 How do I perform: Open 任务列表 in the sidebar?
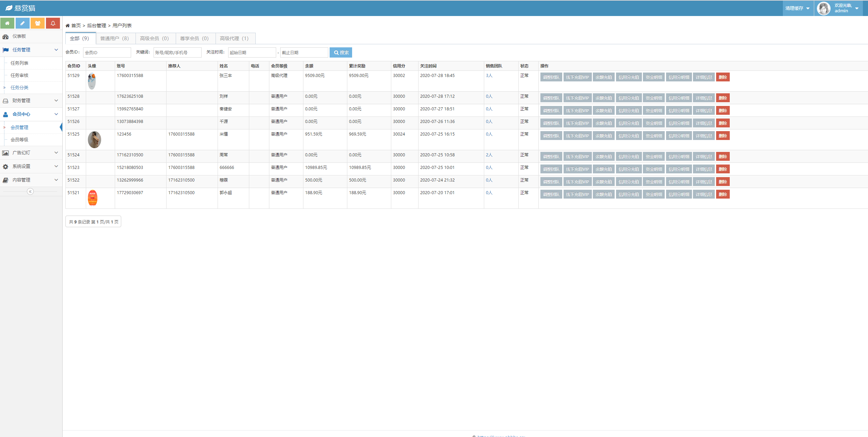19,63
